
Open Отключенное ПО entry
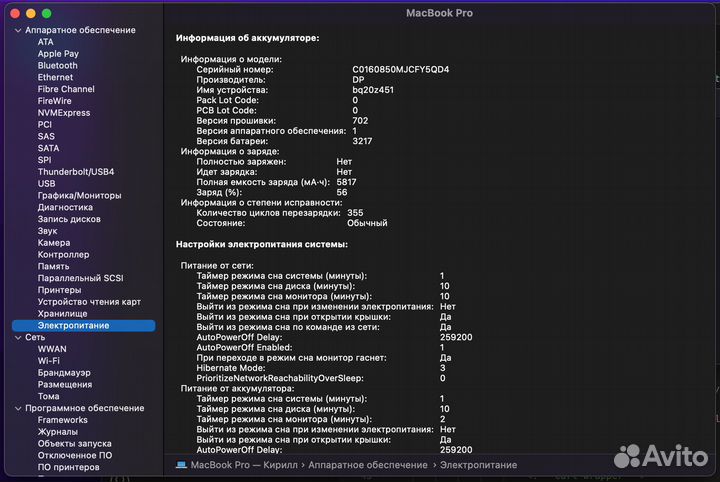point(75,455)
